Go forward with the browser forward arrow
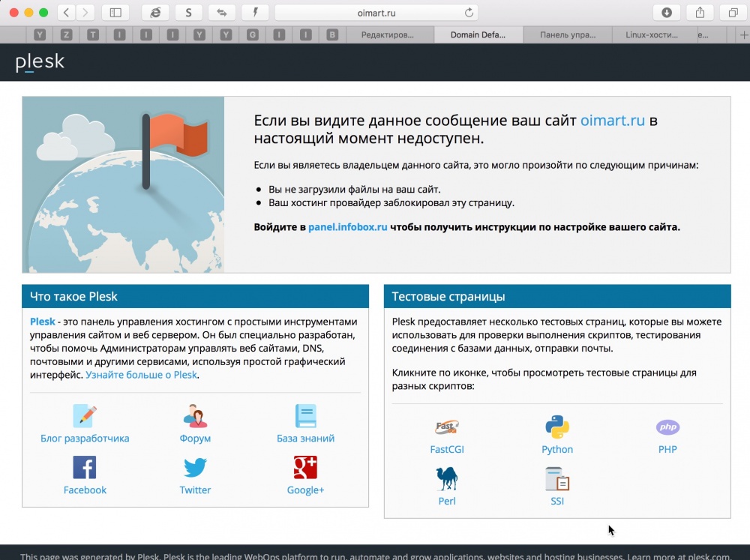The image size is (750, 560). [85, 13]
